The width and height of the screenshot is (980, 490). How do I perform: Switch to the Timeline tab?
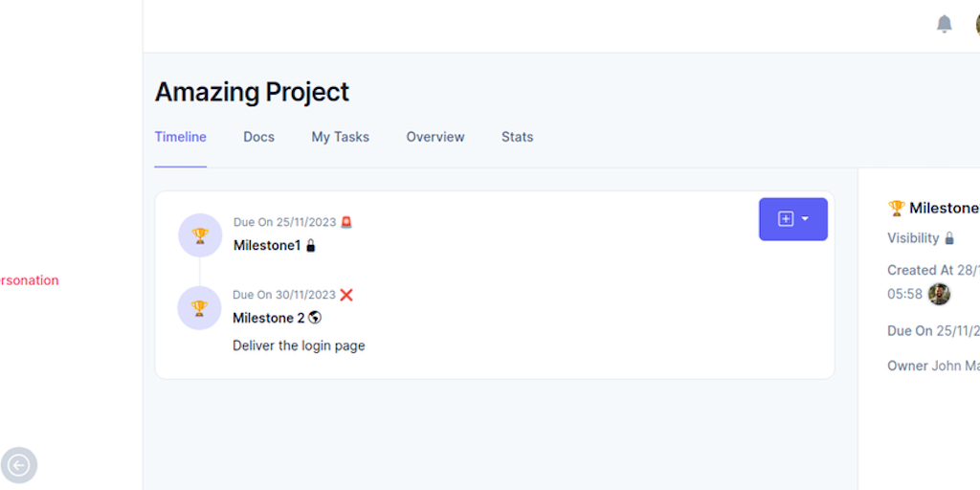[181, 137]
